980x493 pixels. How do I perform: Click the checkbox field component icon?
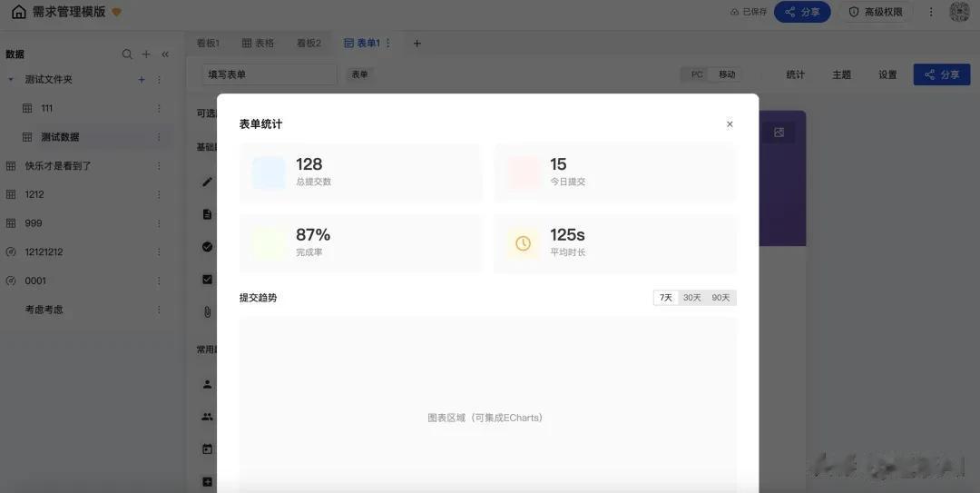click(207, 280)
